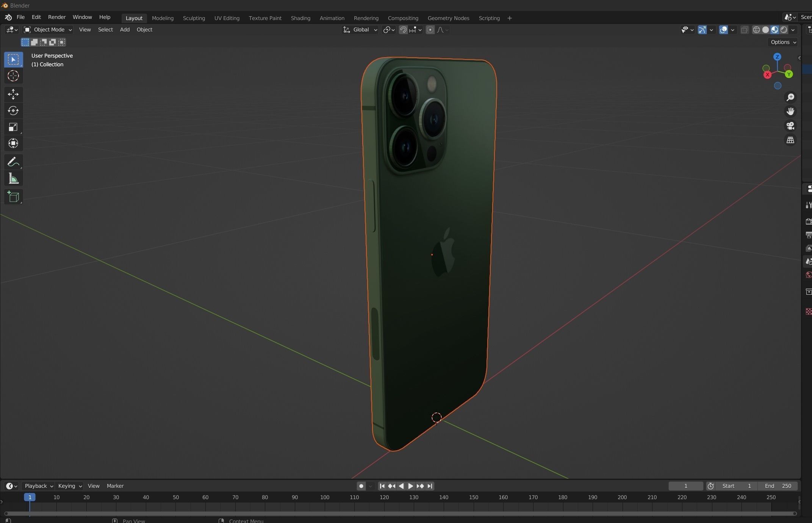Toggle X-ray mode
Image resolution: width=812 pixels, height=523 pixels.
[745, 30]
